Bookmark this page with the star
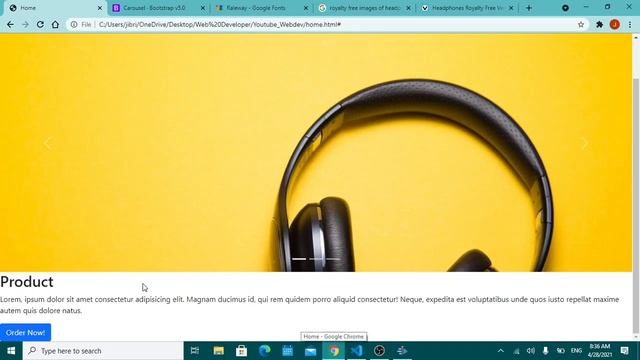Screen dimensions: 640x360 click(581, 24)
